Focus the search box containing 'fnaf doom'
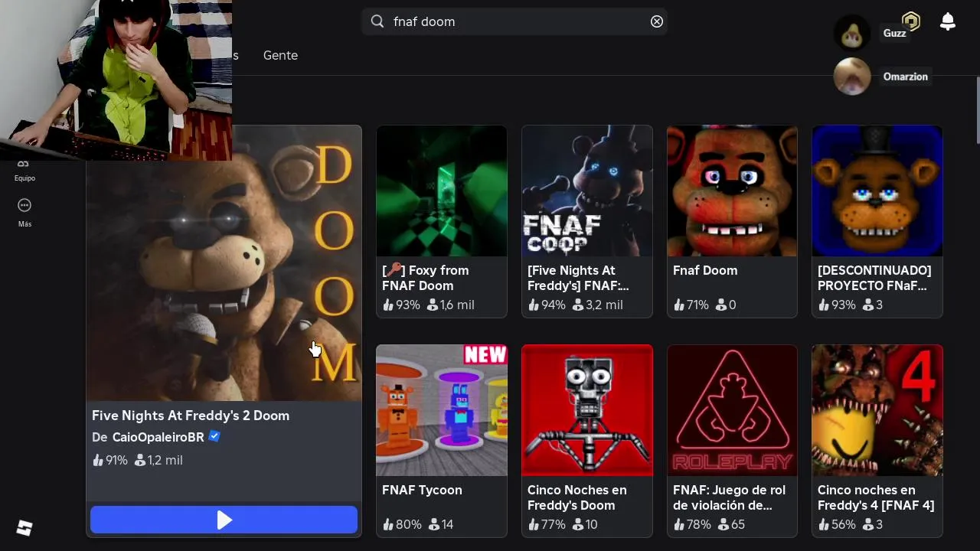Viewport: 980px width, 551px height. point(514,21)
